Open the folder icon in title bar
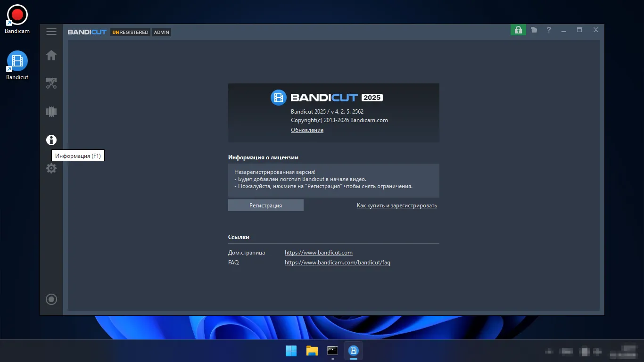Viewport: 644px width, 362px height. 534,30
